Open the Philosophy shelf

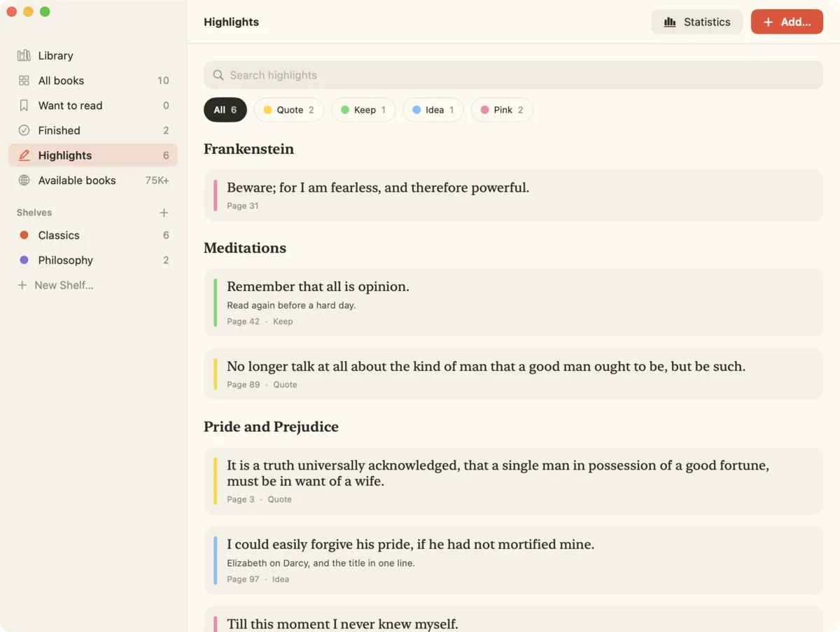pos(93,260)
